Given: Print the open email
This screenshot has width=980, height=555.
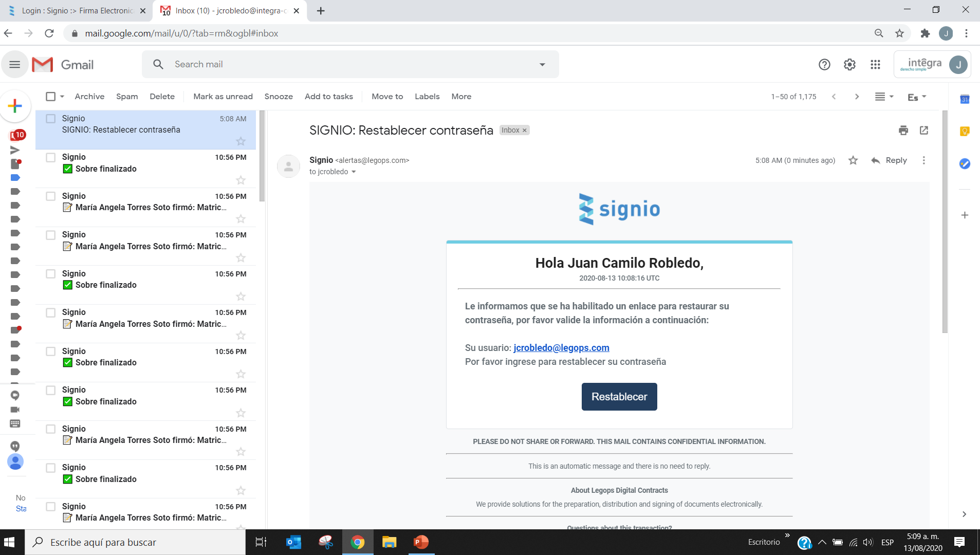Looking at the screenshot, I should pyautogui.click(x=903, y=130).
